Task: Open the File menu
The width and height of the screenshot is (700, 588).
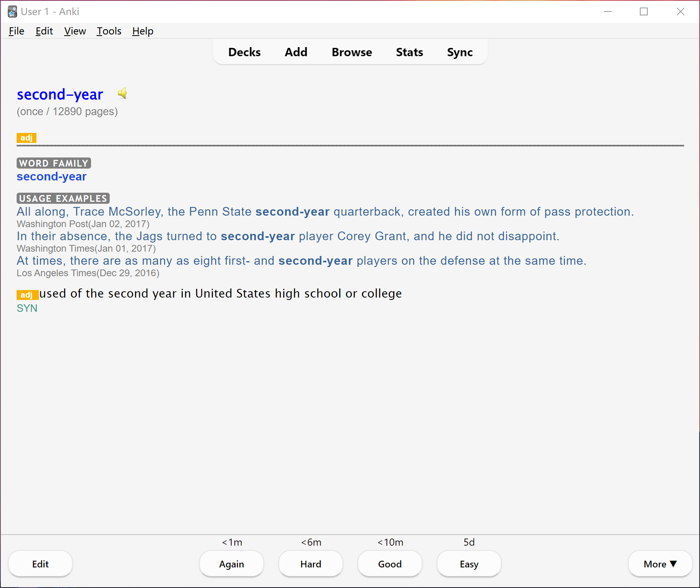Action: coord(17,31)
